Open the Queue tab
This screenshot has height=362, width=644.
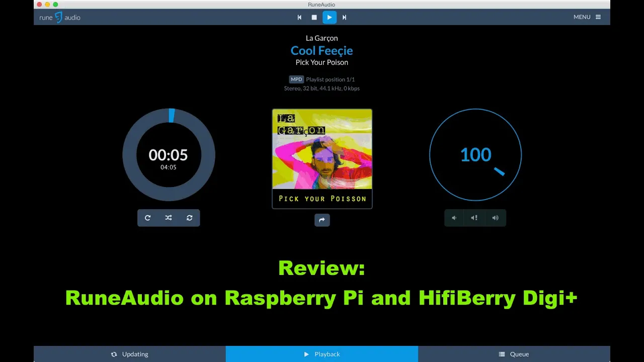[x=514, y=354]
